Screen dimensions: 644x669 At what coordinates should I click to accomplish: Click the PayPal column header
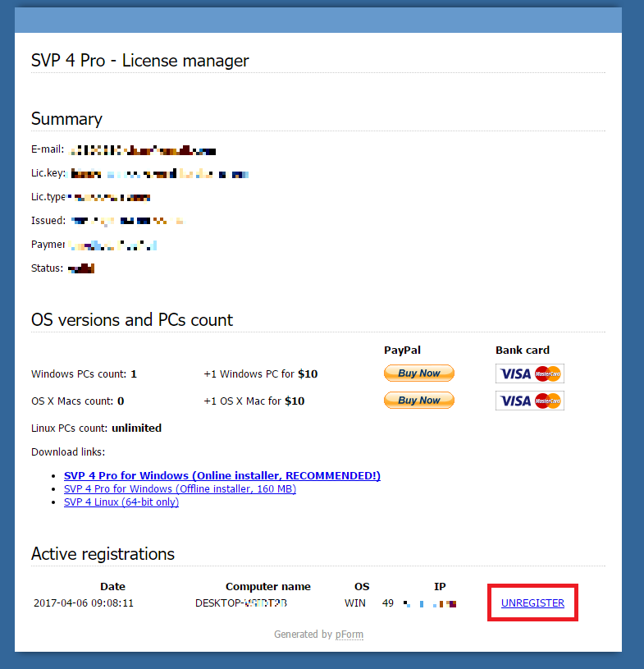coord(402,351)
